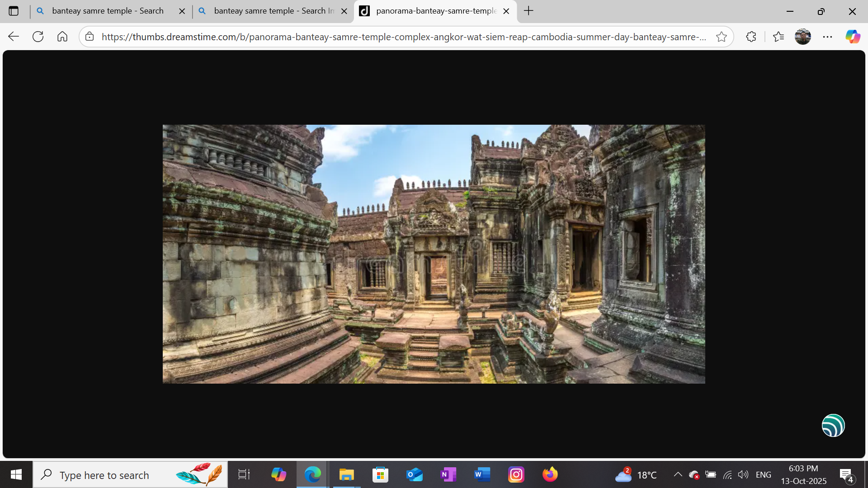The image size is (868, 488).
Task: Open the Favorites list icon
Action: point(778,37)
